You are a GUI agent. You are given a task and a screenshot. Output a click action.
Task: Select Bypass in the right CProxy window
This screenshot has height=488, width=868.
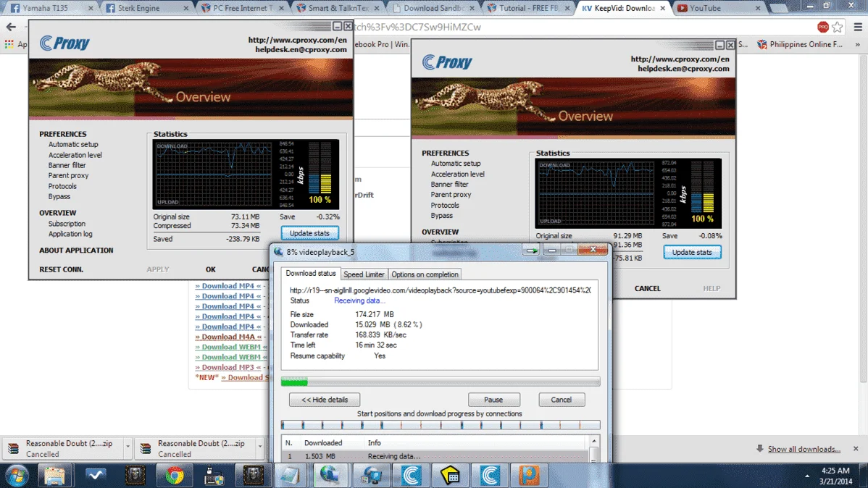click(441, 216)
